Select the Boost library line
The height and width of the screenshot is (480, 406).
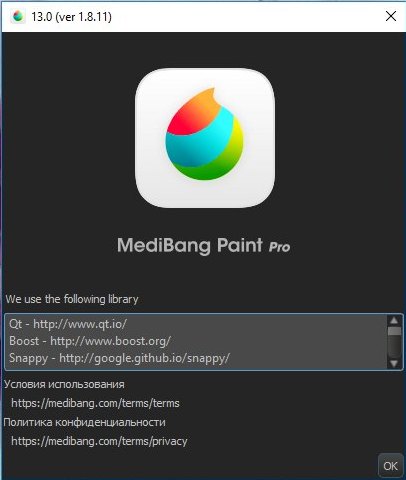point(90,341)
